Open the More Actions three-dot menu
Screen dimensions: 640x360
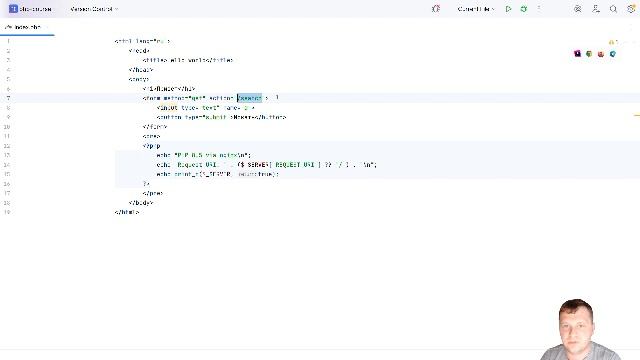(539, 9)
